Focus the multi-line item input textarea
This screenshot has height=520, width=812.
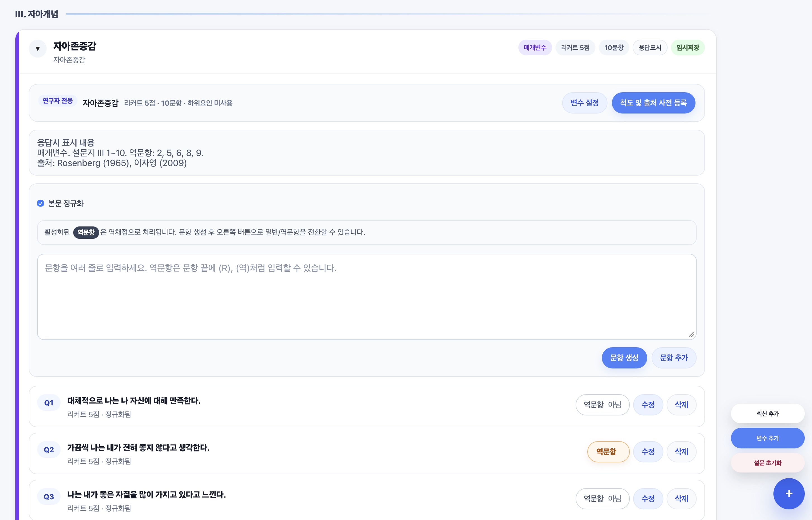tap(367, 297)
